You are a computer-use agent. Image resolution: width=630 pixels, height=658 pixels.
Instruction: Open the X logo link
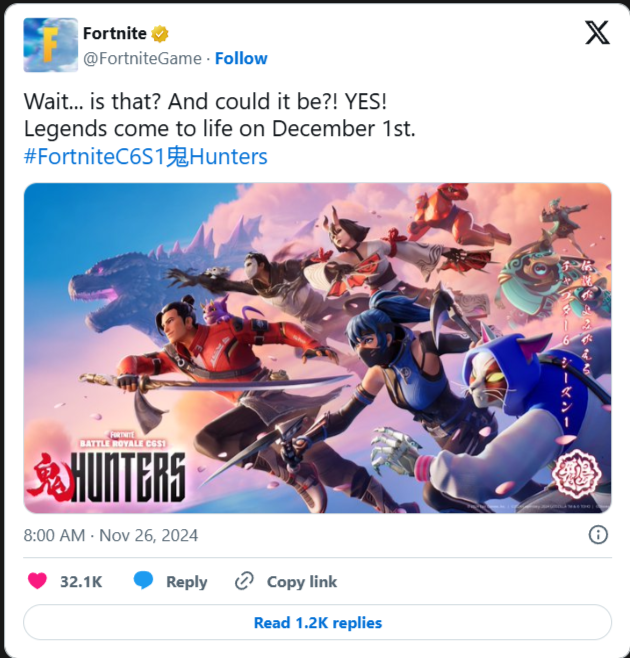597,32
